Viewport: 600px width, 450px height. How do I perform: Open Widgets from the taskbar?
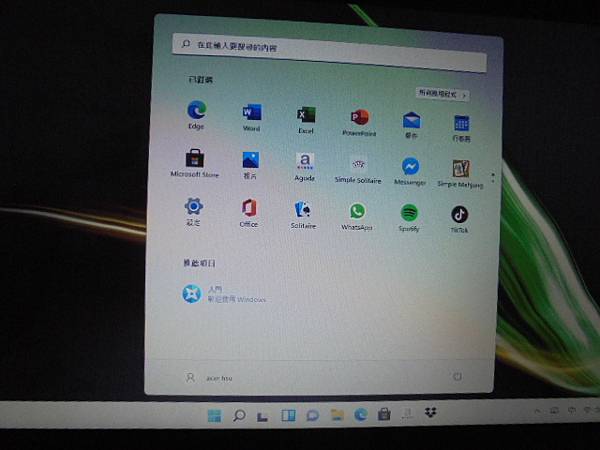288,416
